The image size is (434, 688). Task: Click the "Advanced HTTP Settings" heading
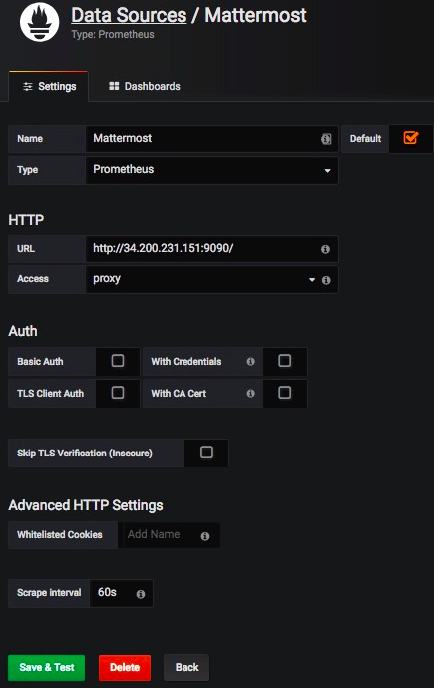[x=86, y=505]
